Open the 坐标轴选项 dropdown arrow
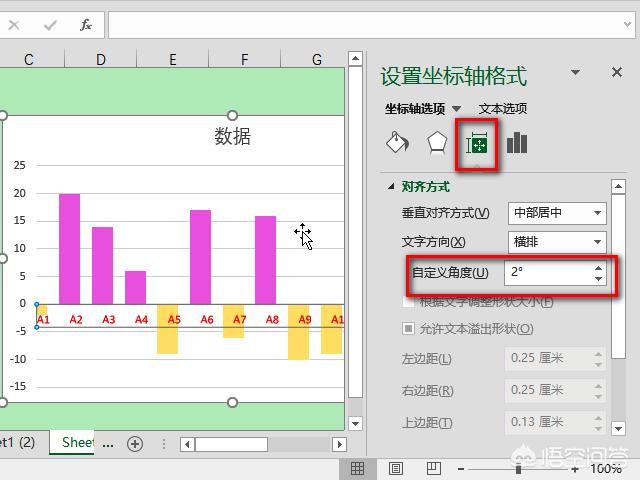Viewport: 640px width, 480px height. pos(456,109)
